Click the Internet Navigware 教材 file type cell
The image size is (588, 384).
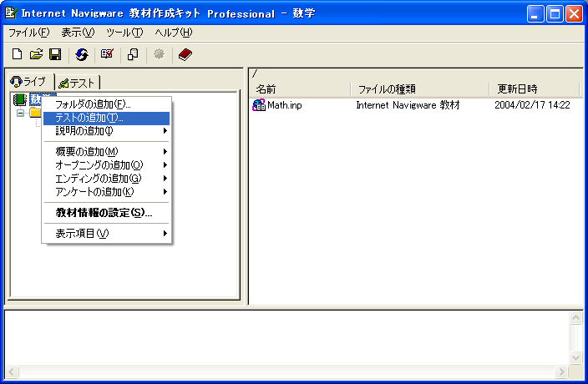coord(408,105)
